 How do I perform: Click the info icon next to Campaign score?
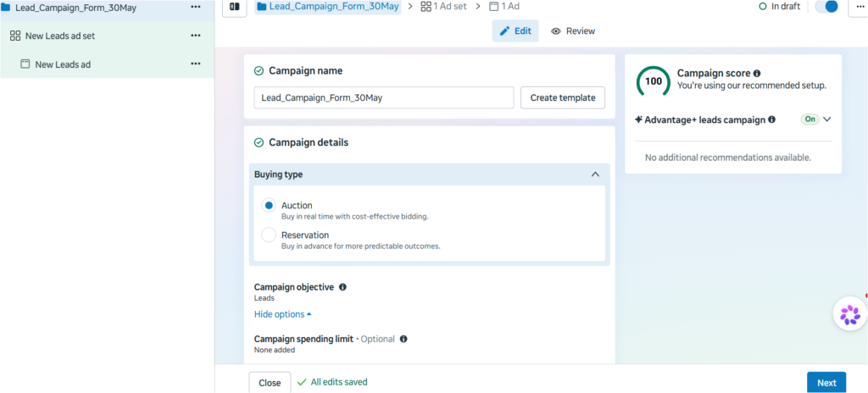click(757, 73)
